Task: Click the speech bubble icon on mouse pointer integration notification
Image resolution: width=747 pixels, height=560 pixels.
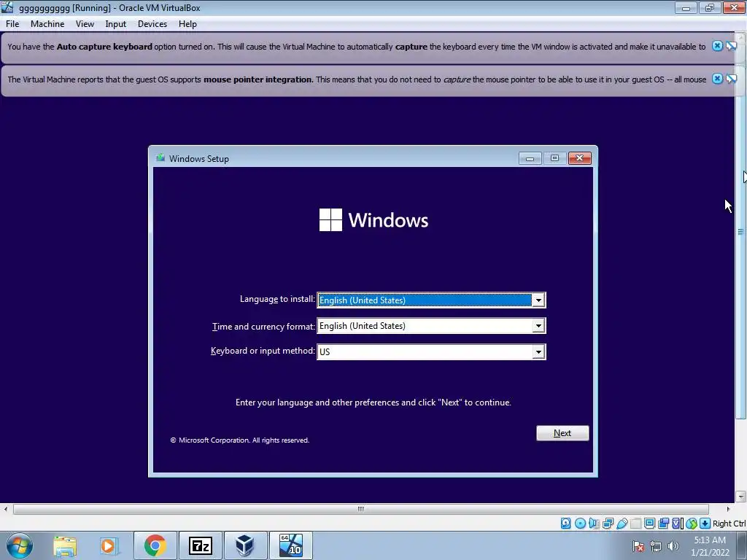Action: (x=731, y=79)
